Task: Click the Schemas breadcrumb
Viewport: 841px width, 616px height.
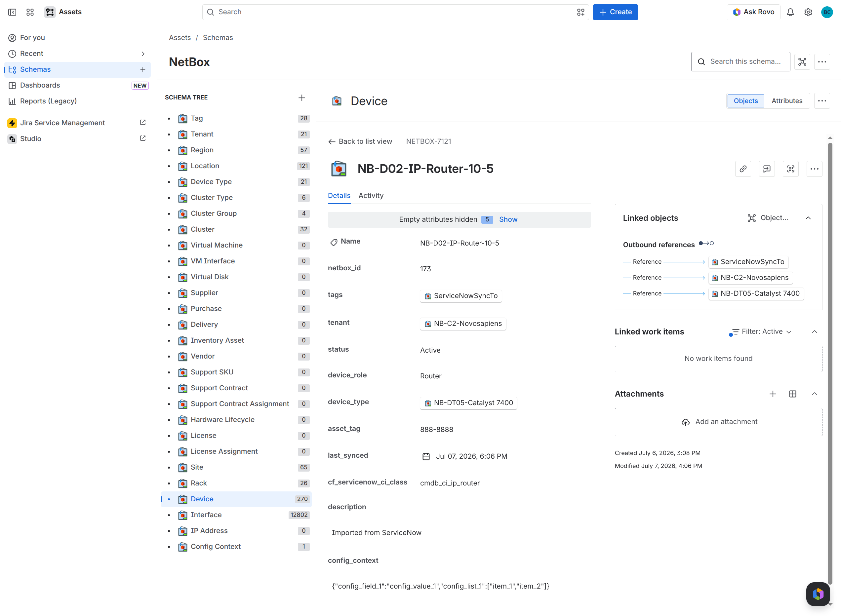Action: point(218,38)
